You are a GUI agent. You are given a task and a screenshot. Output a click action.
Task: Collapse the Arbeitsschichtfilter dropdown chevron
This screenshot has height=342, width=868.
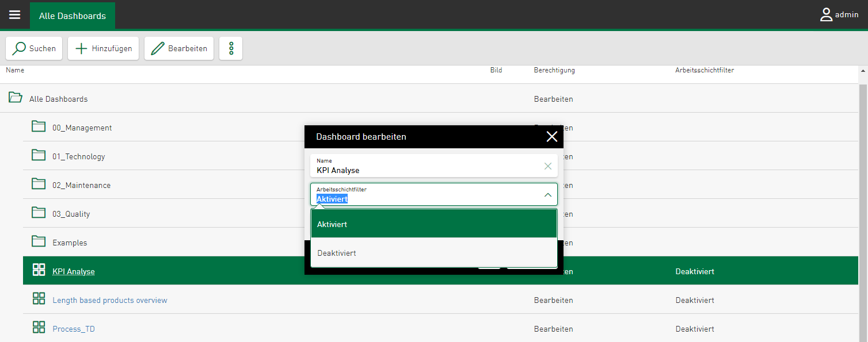pos(547,195)
